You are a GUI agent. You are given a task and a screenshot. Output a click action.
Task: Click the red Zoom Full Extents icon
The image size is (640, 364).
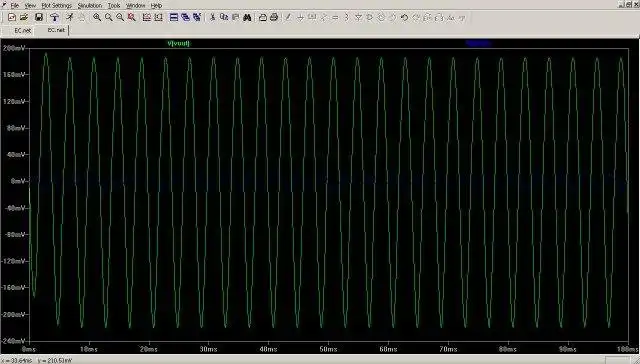coord(131,17)
